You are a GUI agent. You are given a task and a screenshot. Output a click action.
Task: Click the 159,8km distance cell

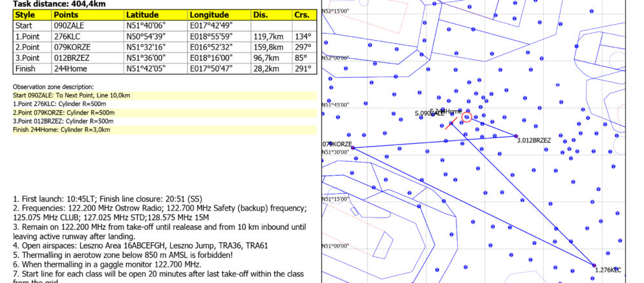(267, 47)
